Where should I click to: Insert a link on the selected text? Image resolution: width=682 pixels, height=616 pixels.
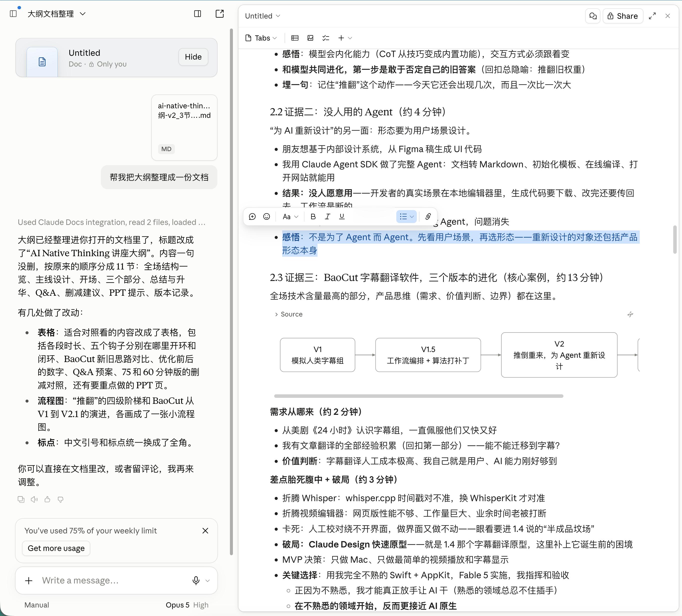click(x=428, y=216)
